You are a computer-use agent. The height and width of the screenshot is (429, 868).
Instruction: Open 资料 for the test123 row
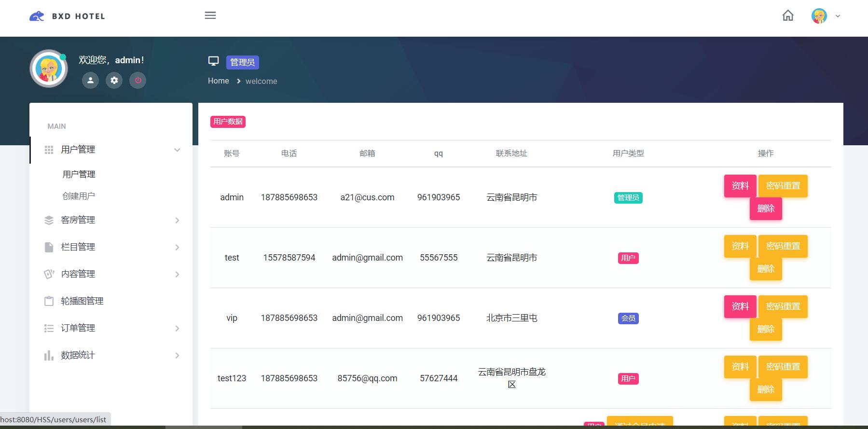click(x=740, y=367)
